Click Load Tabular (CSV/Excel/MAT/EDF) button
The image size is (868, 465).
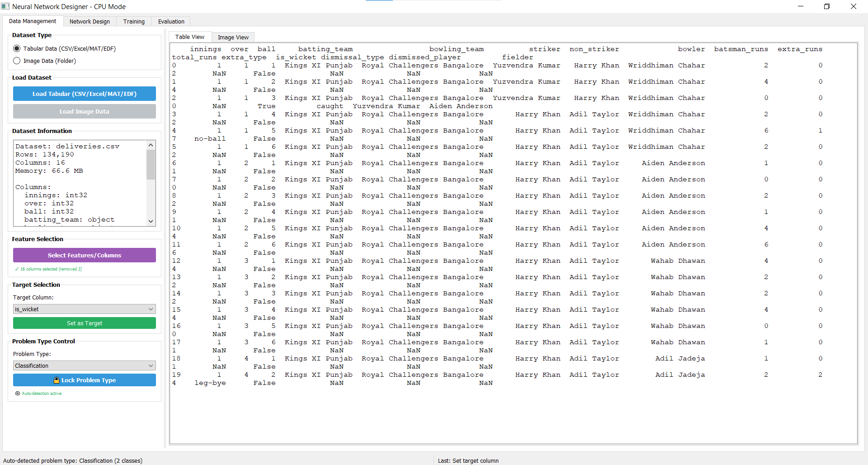pyautogui.click(x=85, y=94)
